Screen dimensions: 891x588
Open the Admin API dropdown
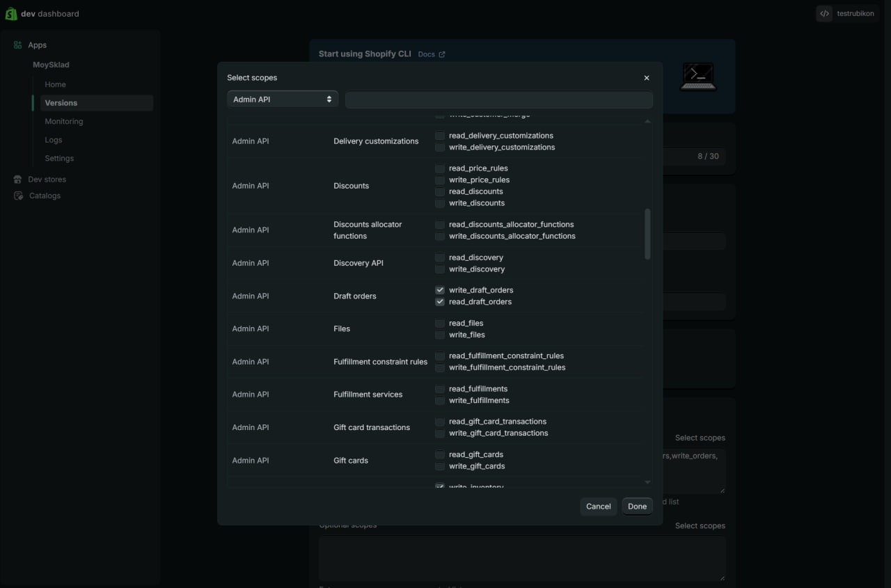click(283, 100)
